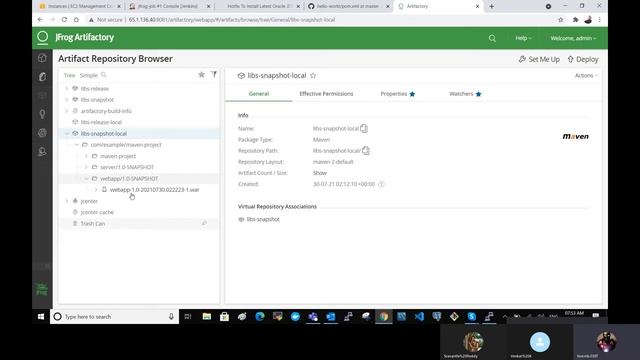Switch to the Properties tab
Viewport: 640px width, 360px height.
point(398,94)
